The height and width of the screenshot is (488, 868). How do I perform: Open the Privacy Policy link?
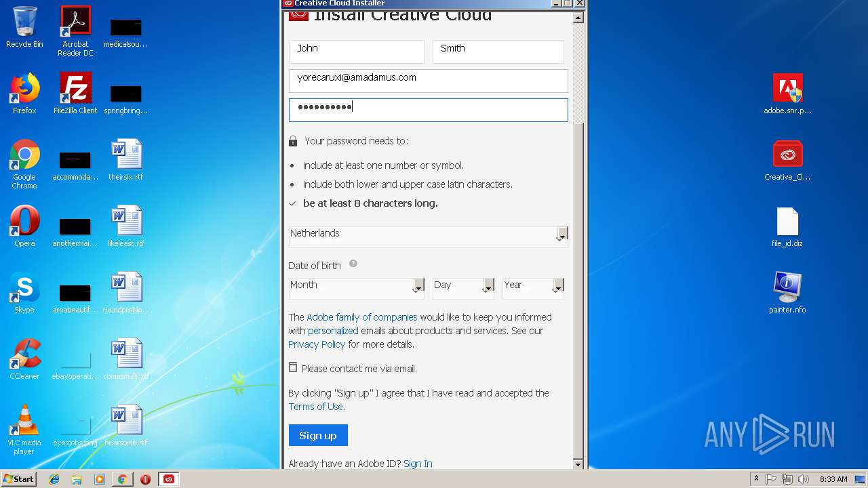pyautogui.click(x=317, y=344)
